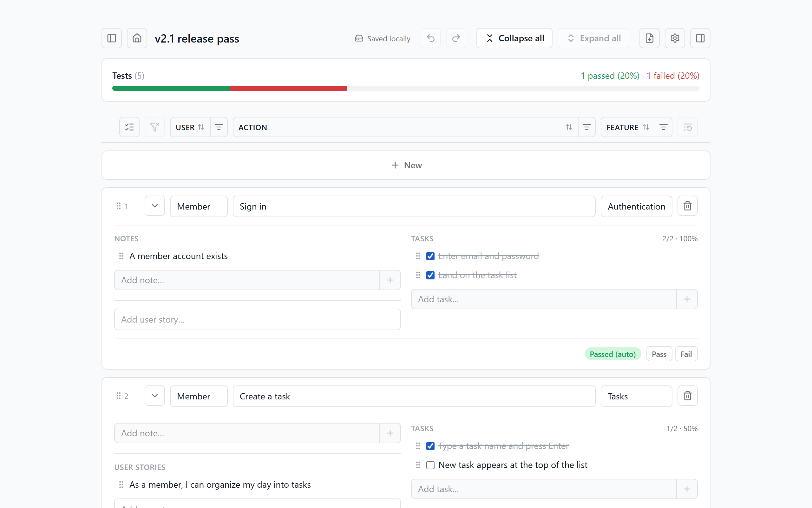Grab handle of 'Enter email and password' task
The width and height of the screenshot is (812, 508).
(418, 256)
